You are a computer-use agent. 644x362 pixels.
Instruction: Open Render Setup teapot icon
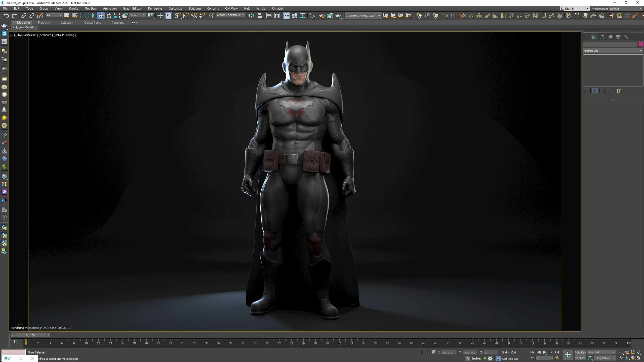point(322,16)
